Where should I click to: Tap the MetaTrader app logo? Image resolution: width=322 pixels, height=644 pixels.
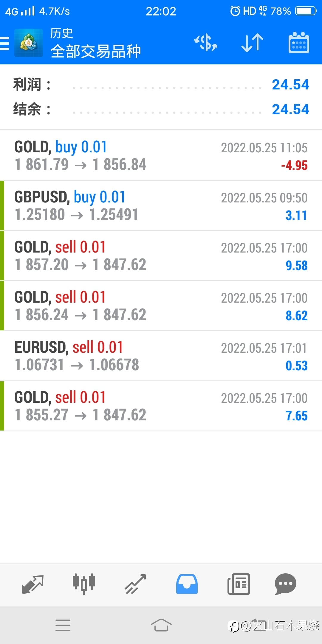(29, 43)
